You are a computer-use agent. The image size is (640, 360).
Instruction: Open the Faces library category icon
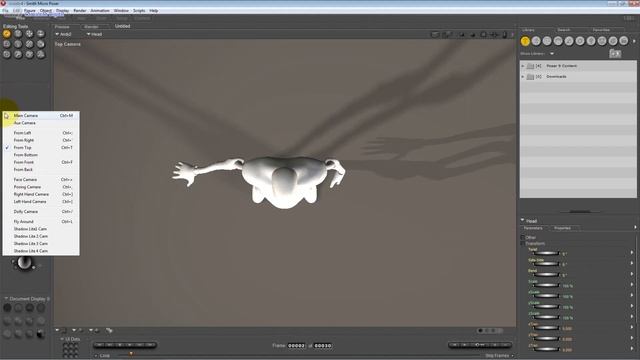point(547,41)
